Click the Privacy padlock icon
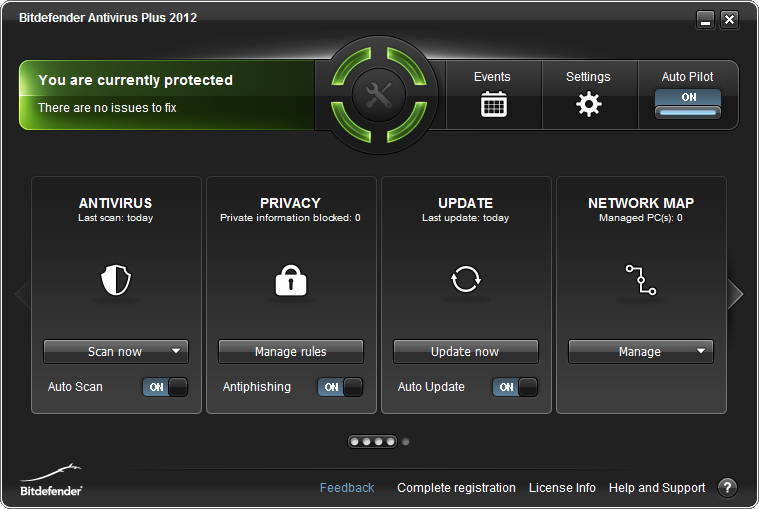Image resolution: width=759 pixels, height=509 pixels. [x=291, y=281]
